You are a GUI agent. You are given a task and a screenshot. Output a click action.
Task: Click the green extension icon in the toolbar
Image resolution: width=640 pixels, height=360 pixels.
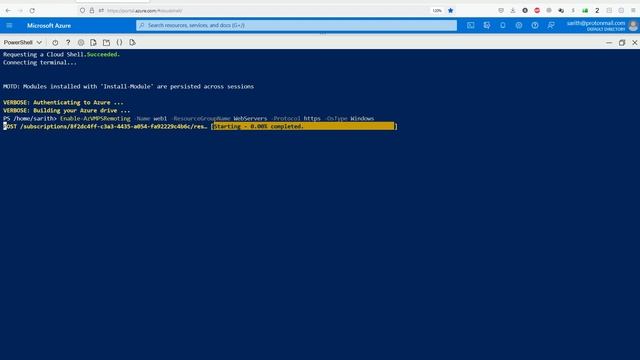pyautogui.click(x=585, y=11)
